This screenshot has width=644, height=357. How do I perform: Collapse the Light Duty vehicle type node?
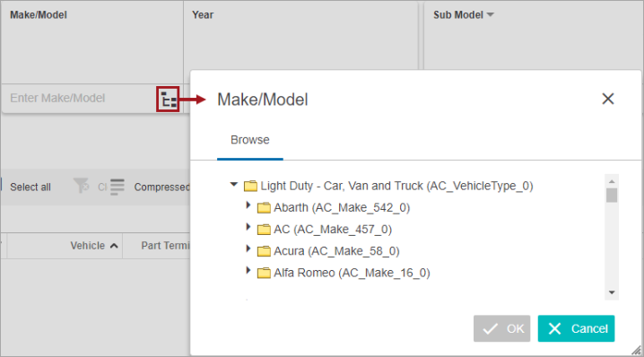234,185
